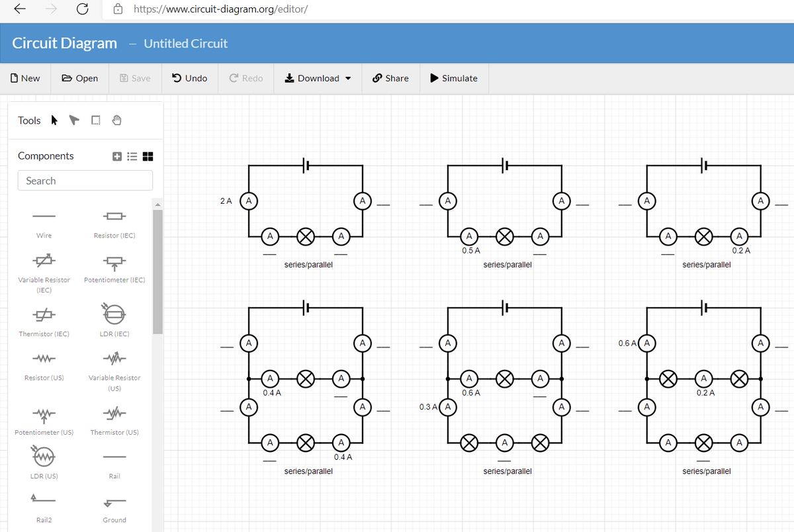Click the 2 A text label

pyautogui.click(x=226, y=200)
